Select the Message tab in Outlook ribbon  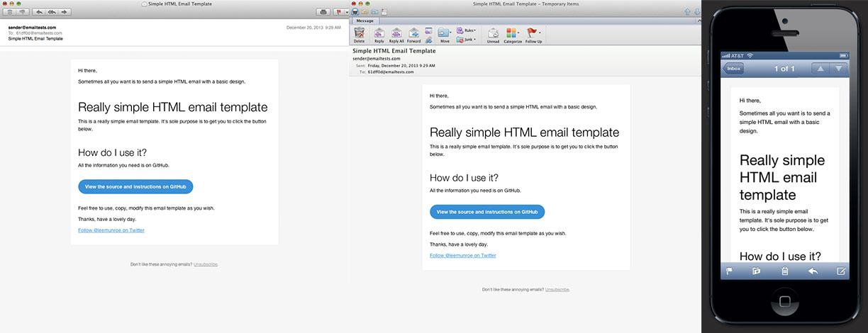pyautogui.click(x=365, y=21)
